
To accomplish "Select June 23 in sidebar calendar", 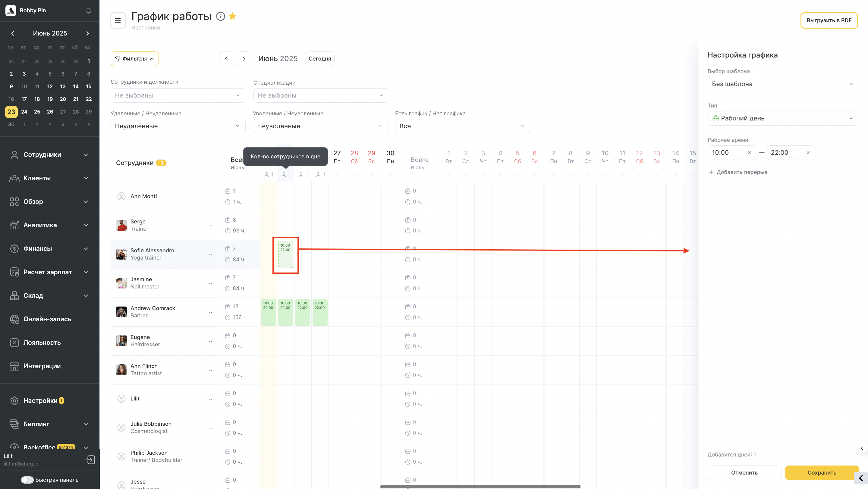I will tap(11, 112).
